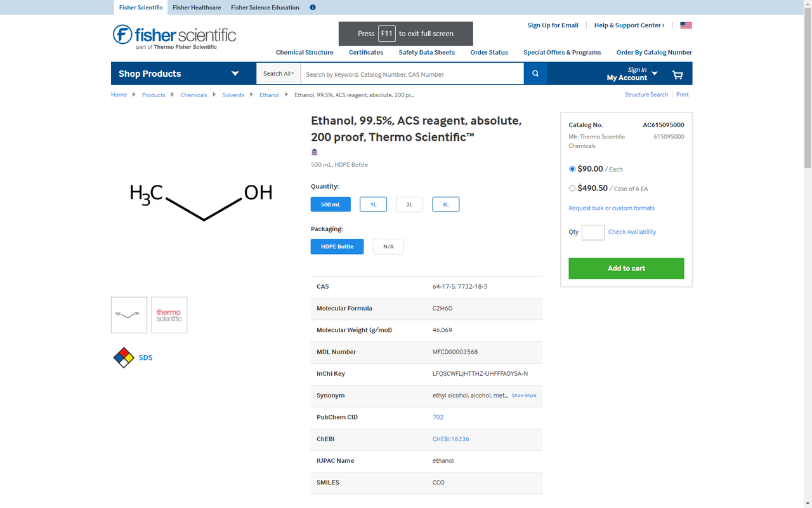Open Order By Catalog Number

[x=654, y=52]
